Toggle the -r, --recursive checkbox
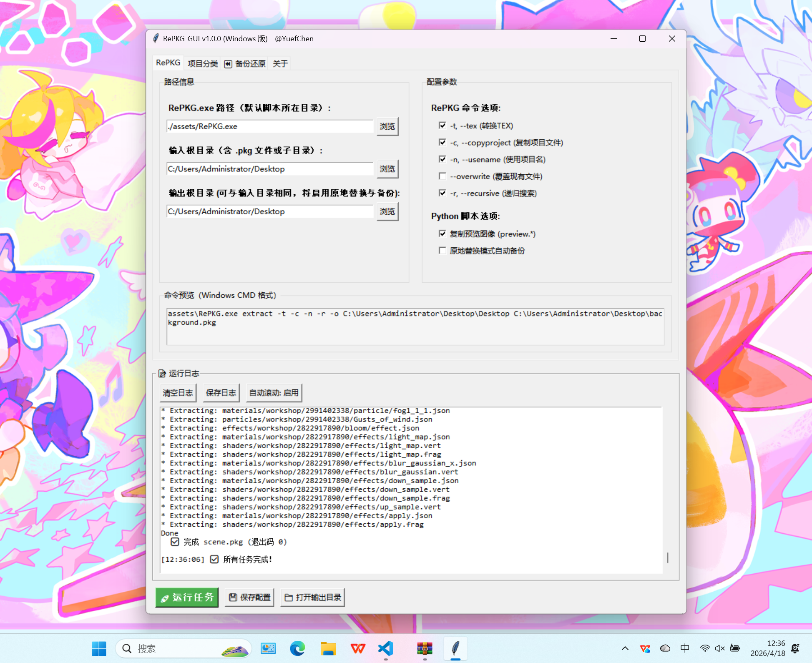The width and height of the screenshot is (812, 663). [442, 193]
